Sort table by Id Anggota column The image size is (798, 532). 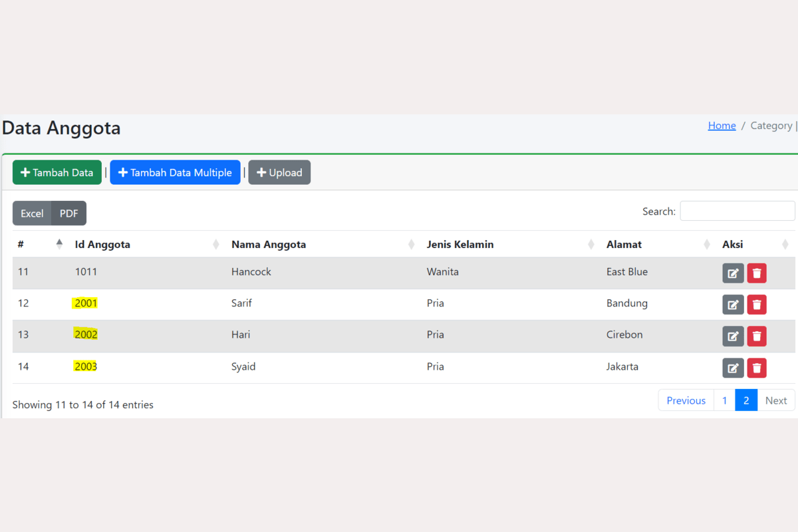(x=102, y=245)
